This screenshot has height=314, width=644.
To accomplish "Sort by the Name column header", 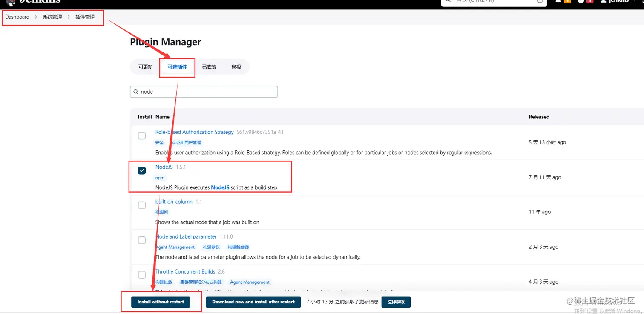I will point(162,117).
